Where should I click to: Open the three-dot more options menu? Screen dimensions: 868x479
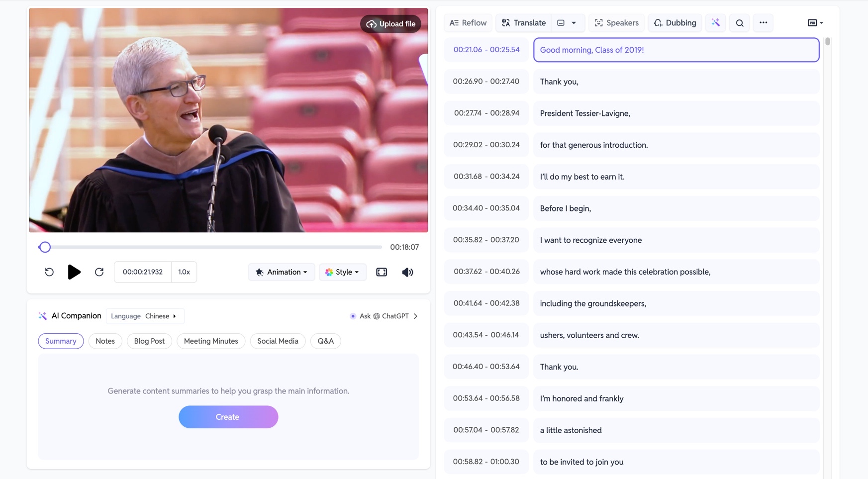763,23
